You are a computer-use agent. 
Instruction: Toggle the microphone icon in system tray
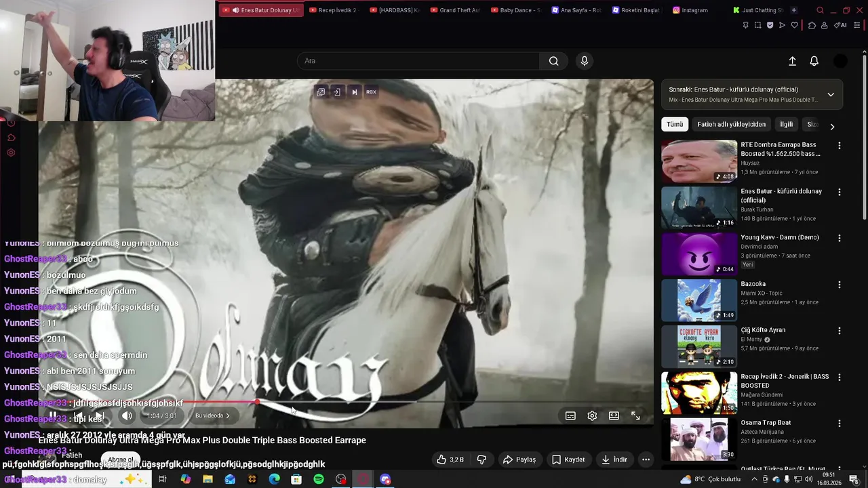(787, 479)
